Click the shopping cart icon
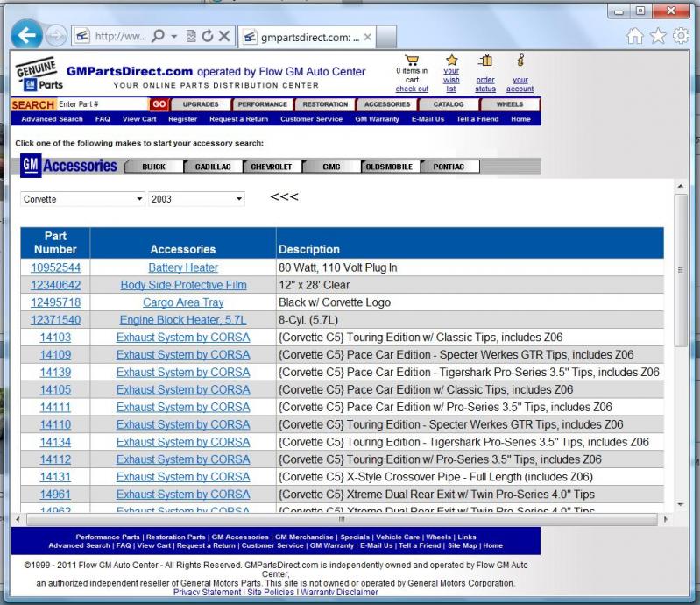The height and width of the screenshot is (605, 700). coord(412,60)
